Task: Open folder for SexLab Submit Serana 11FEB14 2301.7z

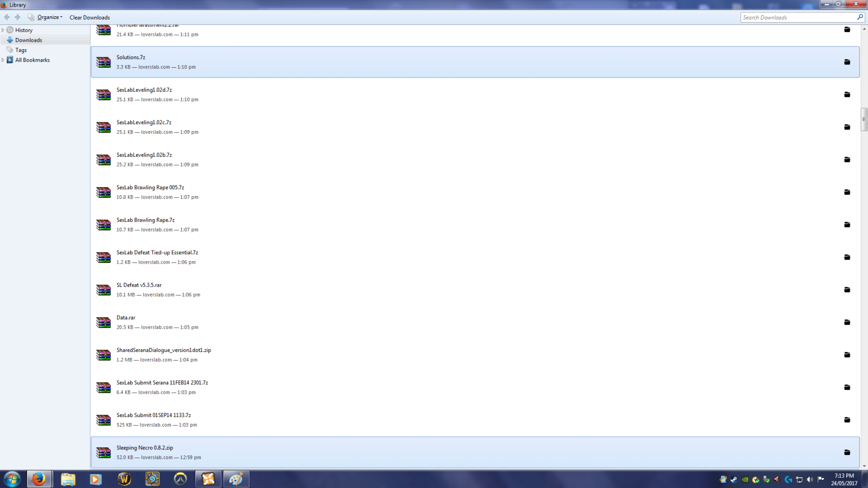Action: [x=847, y=387]
